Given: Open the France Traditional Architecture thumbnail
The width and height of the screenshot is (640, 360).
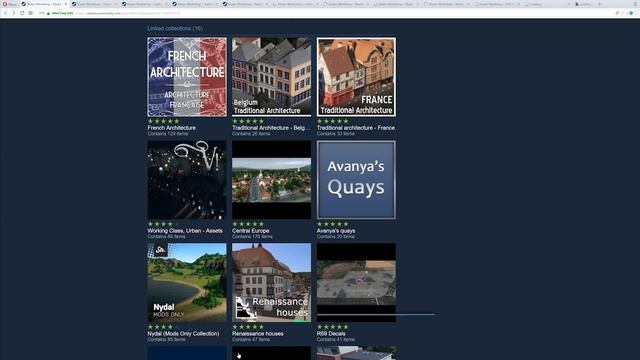Looking at the screenshot, I should 356,77.
